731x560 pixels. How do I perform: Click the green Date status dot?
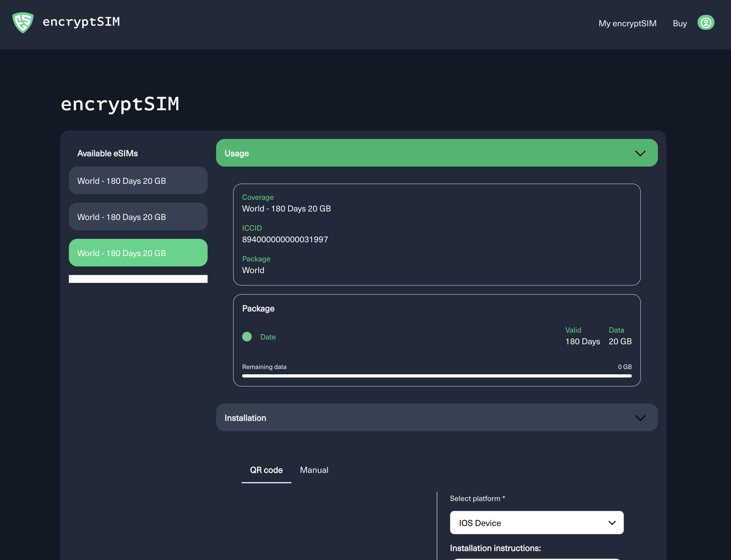[247, 337]
